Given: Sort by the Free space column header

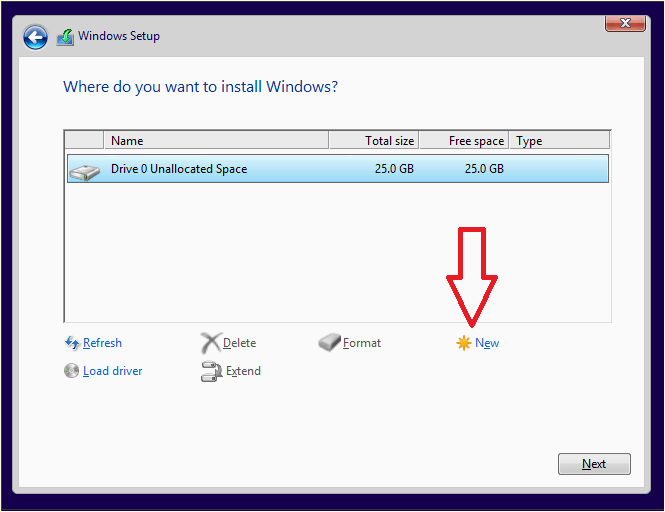Looking at the screenshot, I should click(464, 140).
